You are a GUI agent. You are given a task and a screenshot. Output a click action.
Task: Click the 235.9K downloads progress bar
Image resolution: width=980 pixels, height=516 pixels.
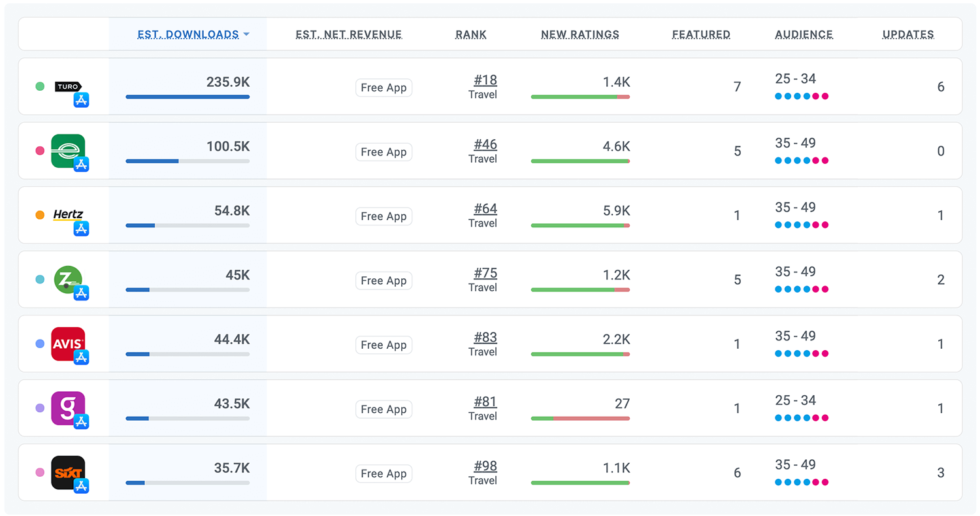point(188,97)
